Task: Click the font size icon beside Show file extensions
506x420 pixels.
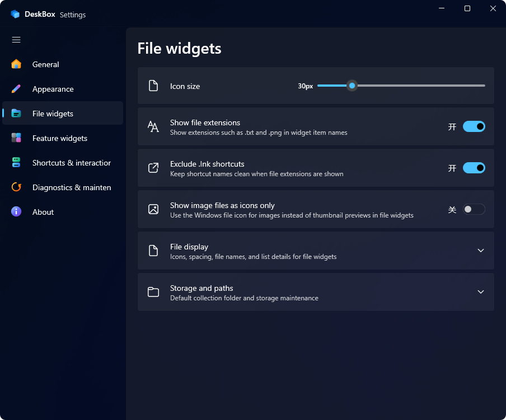Action: click(x=153, y=127)
